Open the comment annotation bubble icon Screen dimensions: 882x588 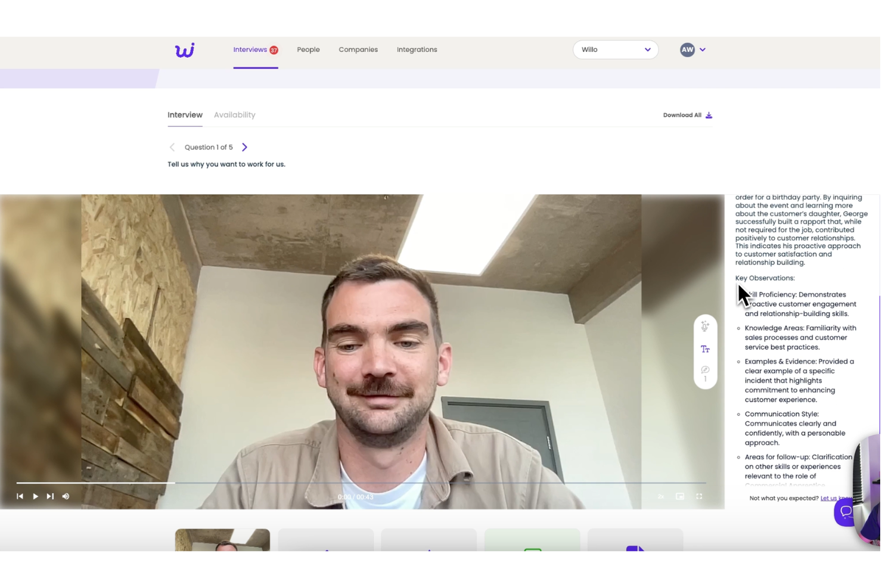(x=705, y=369)
